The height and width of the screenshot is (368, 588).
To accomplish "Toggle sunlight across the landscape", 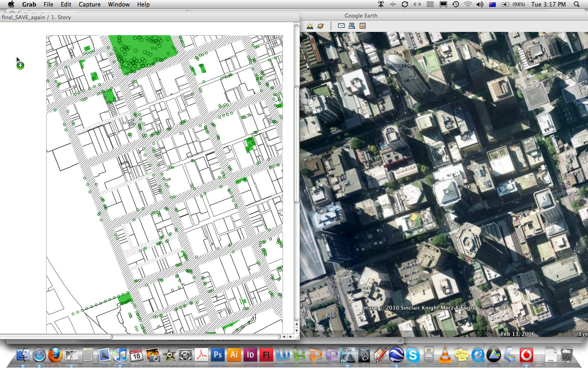I will pyautogui.click(x=310, y=25).
